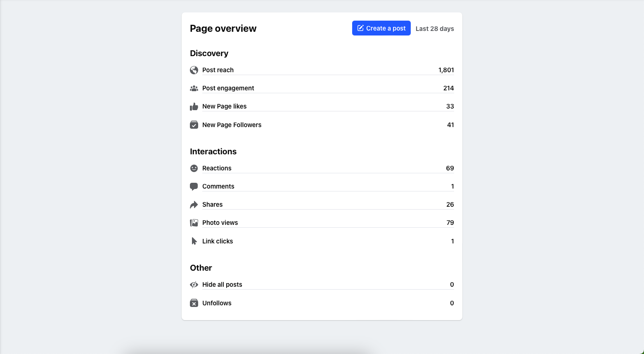Click the checkmark box icon for New Page Followers
The image size is (644, 354).
click(194, 125)
